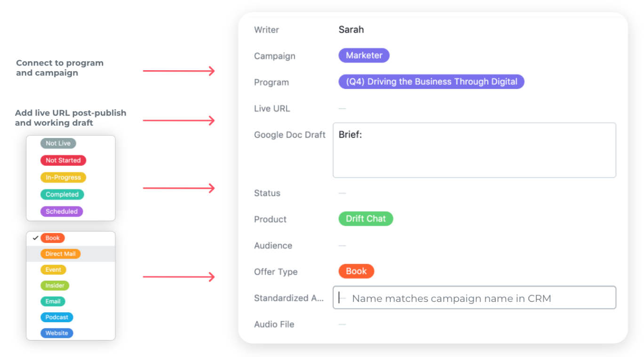Pick the In-Progress status option
This screenshot has height=357, width=644.
63,178
